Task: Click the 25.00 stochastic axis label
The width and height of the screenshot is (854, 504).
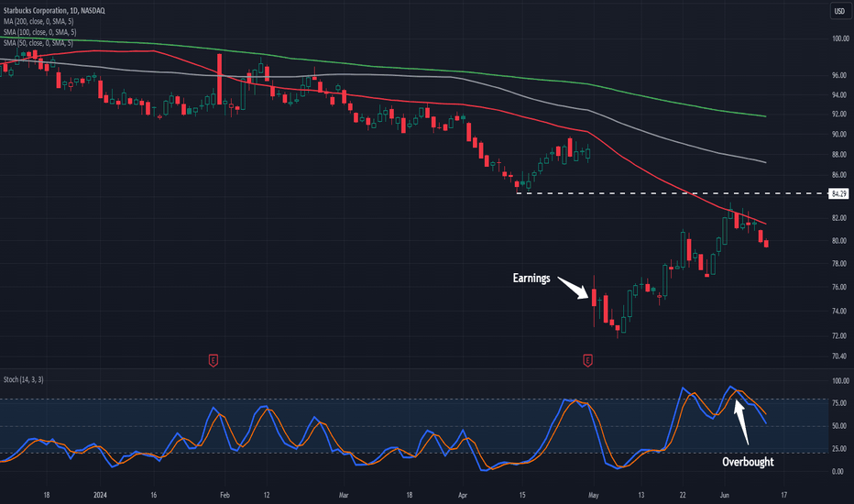Action: tap(841, 449)
